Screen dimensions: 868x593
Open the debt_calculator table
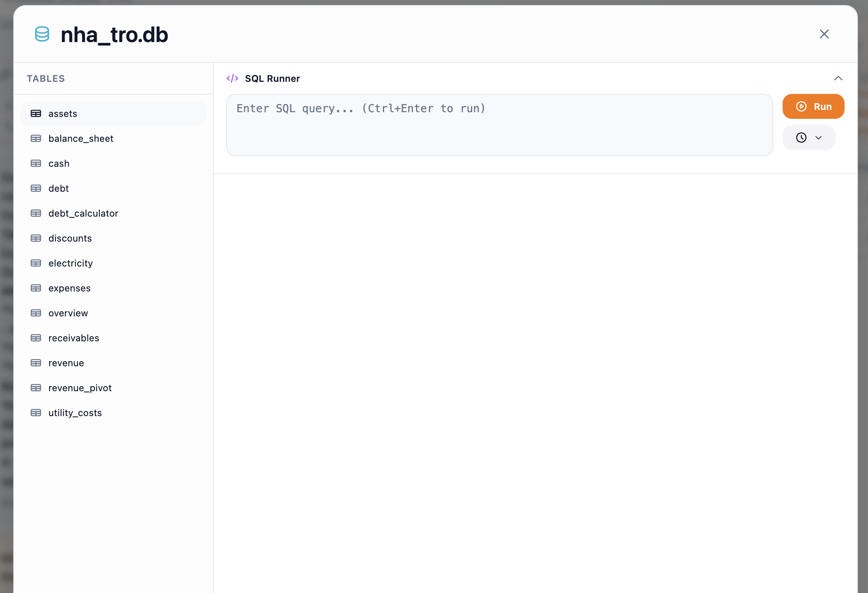[x=83, y=213]
